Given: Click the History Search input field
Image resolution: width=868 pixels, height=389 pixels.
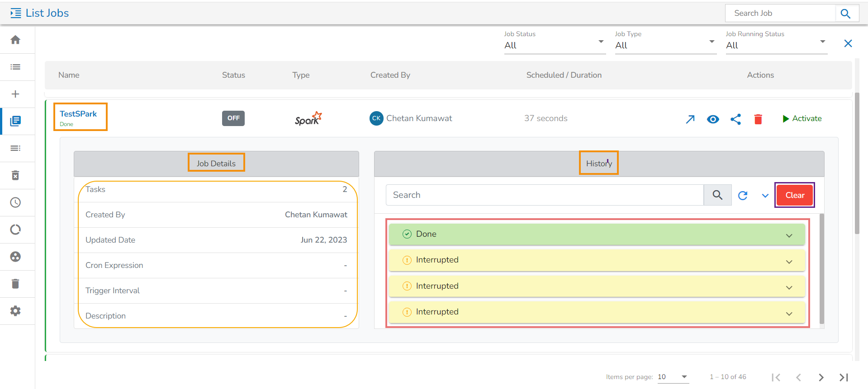Looking at the screenshot, I should pyautogui.click(x=544, y=195).
